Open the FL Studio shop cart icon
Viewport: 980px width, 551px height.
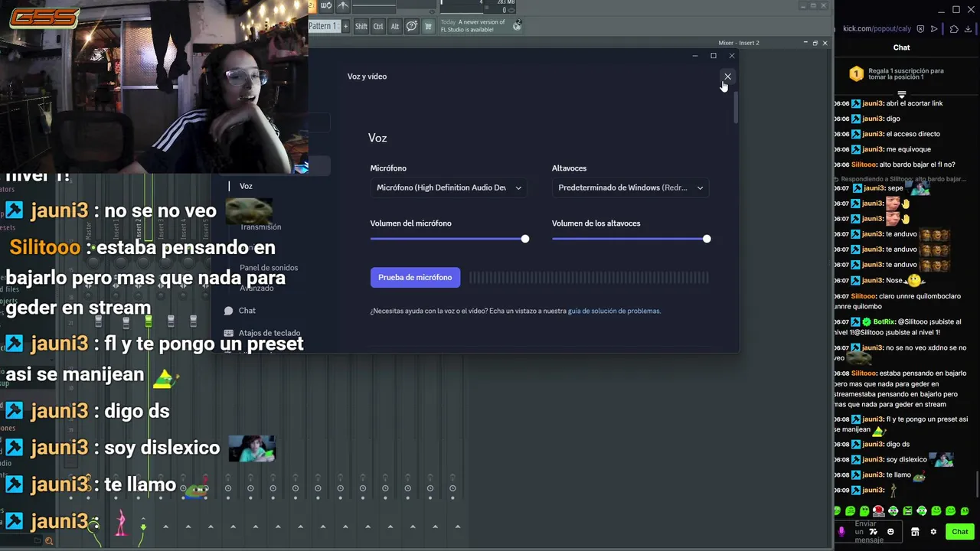click(428, 26)
